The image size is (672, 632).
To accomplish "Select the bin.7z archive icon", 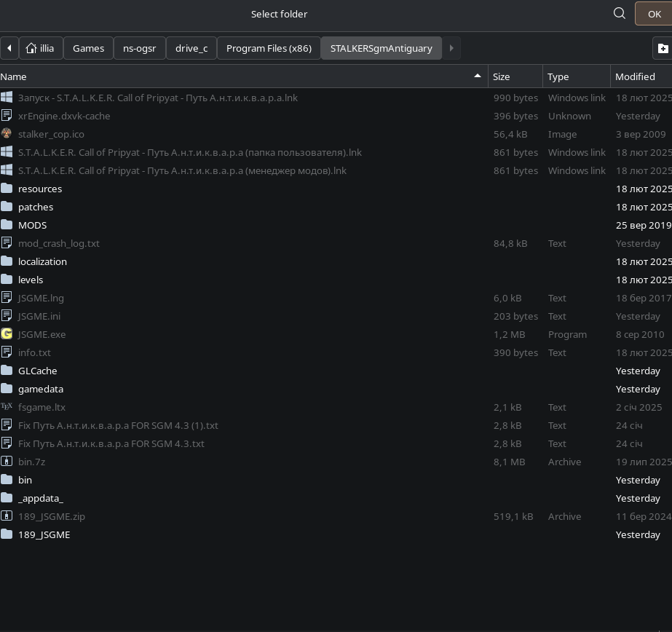I will point(7,462).
